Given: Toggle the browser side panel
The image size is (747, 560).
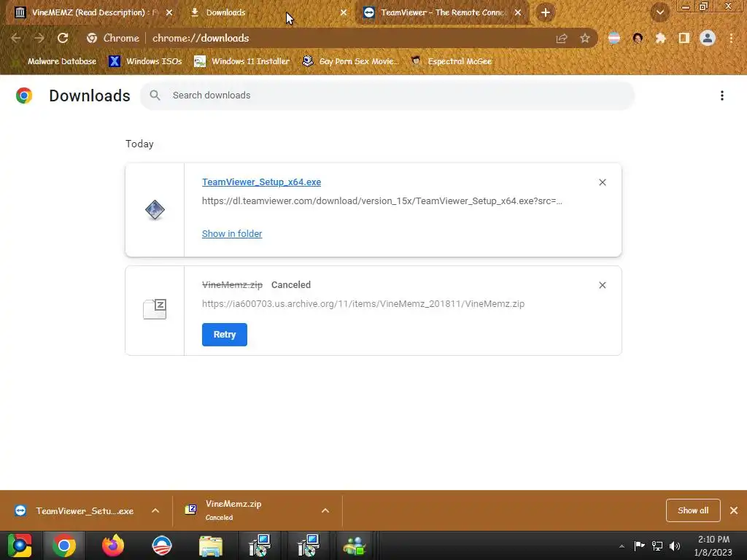Looking at the screenshot, I should point(684,38).
